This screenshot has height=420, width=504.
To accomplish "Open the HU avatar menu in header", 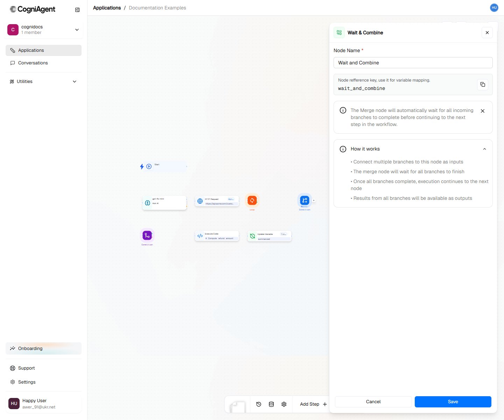I will [x=494, y=8].
